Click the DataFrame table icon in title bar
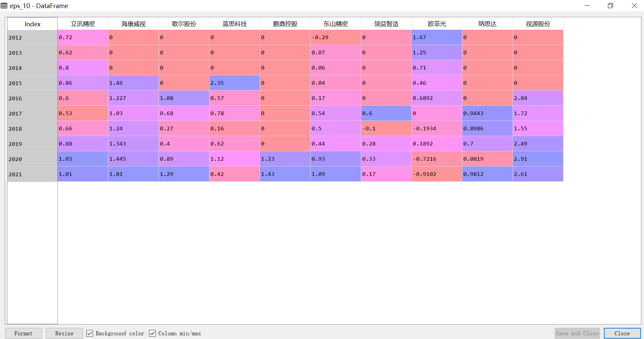 [x=4, y=6]
